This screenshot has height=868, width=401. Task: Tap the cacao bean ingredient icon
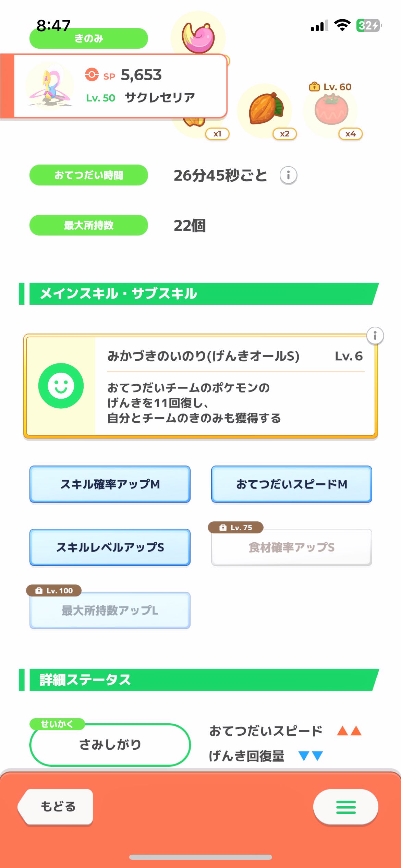point(265,109)
